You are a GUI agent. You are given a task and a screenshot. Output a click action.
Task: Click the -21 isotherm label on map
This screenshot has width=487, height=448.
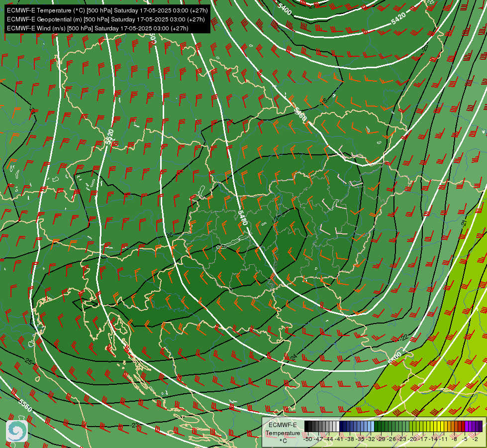[464, 223]
